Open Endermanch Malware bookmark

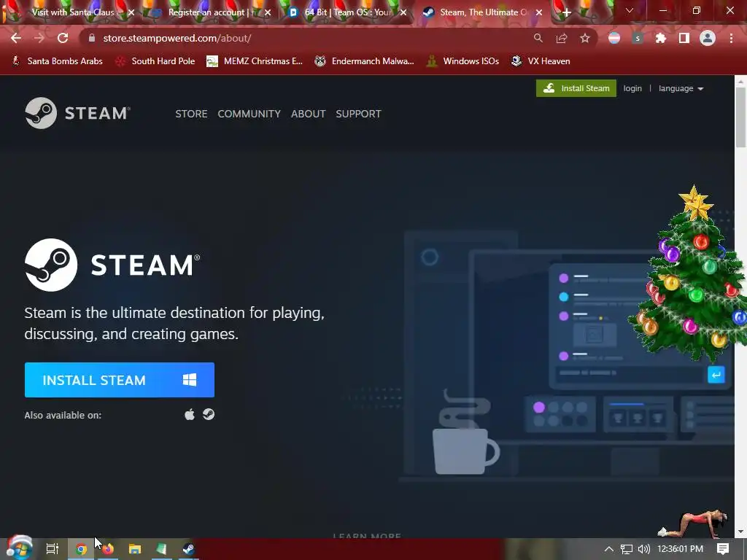click(365, 61)
